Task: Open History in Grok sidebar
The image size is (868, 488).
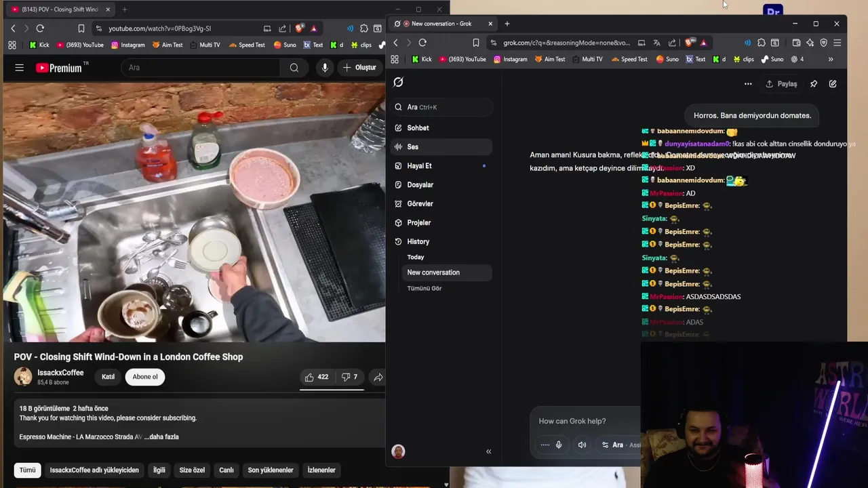Action: (x=441, y=242)
